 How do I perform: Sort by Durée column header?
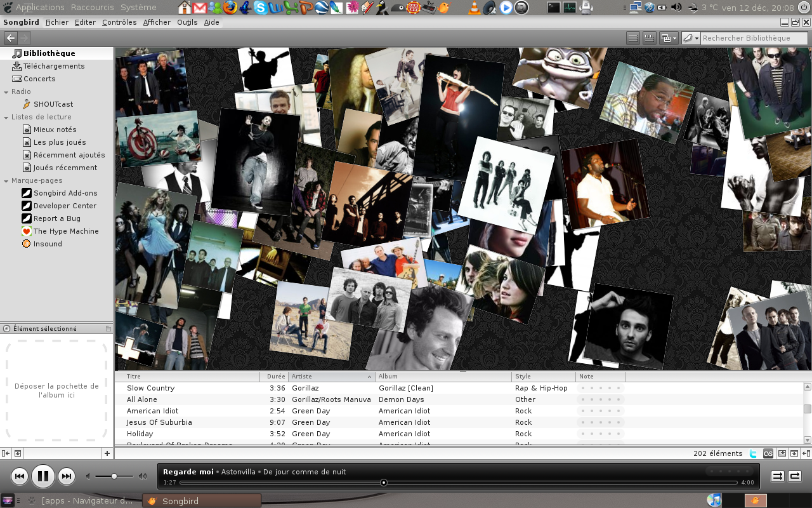[x=275, y=377]
